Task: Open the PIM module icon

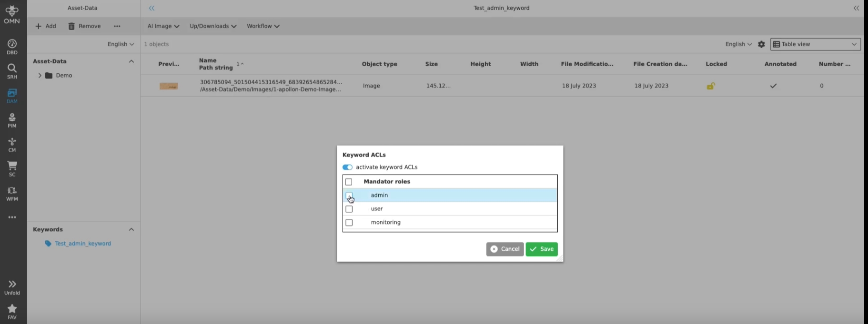Action: 12,120
